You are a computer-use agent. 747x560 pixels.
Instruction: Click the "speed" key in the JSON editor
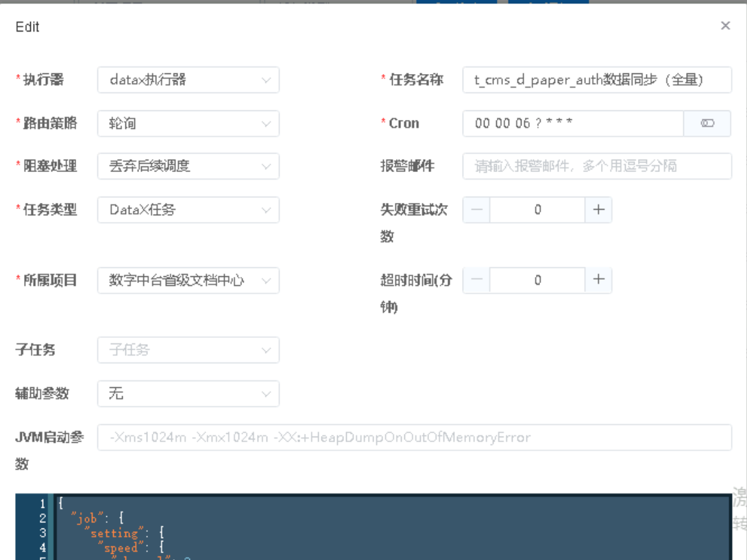pos(121,548)
